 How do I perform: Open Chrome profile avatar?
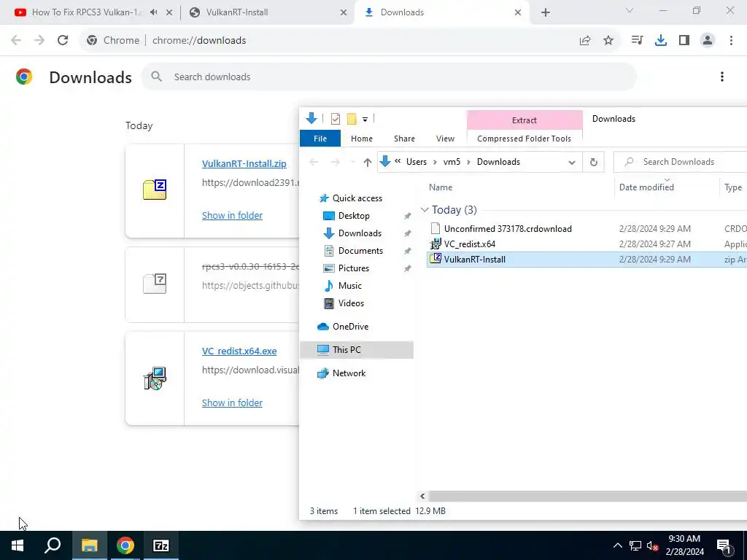pos(708,41)
